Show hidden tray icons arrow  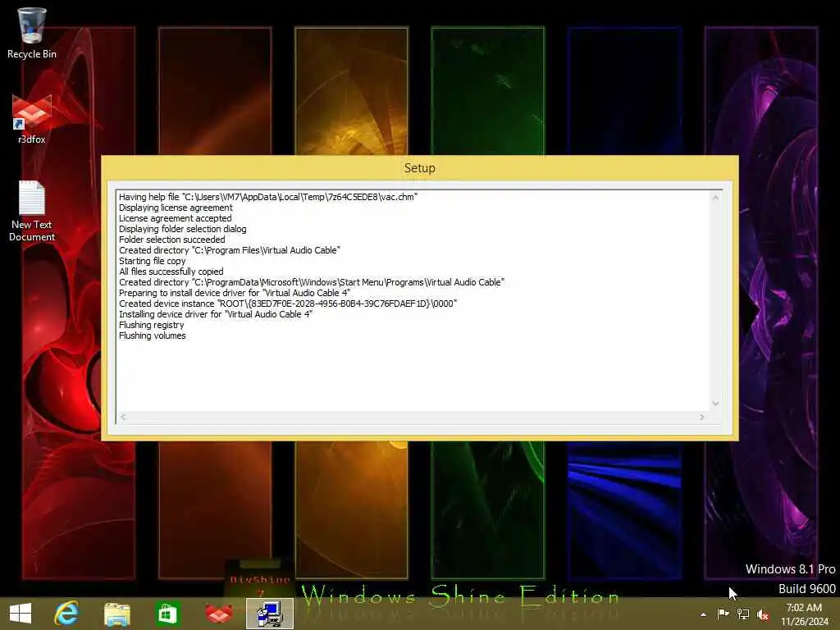pos(703,614)
